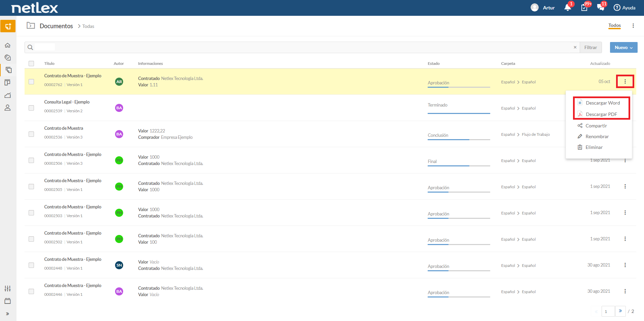Sort by the Estado column header
Viewport: 644px width, 321px height.
(433, 64)
